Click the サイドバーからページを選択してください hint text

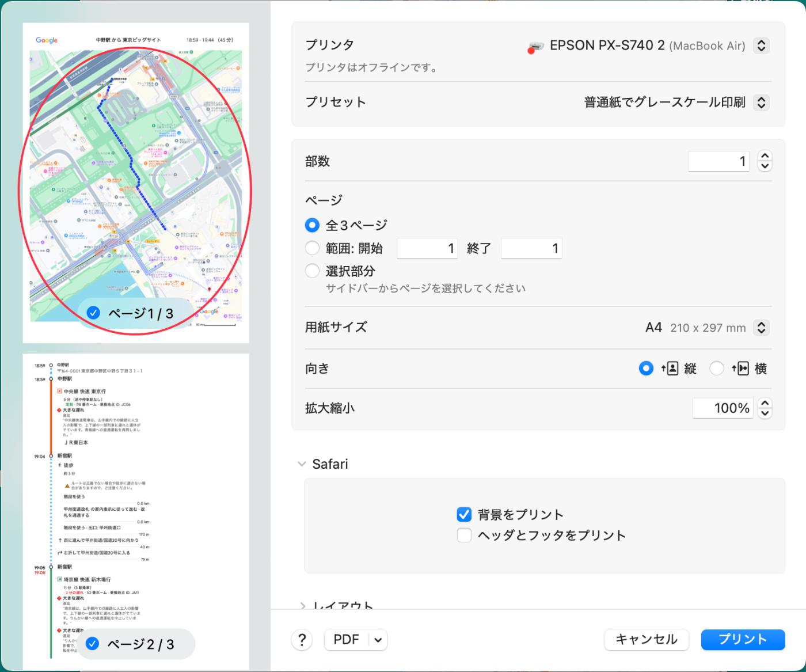(x=425, y=288)
